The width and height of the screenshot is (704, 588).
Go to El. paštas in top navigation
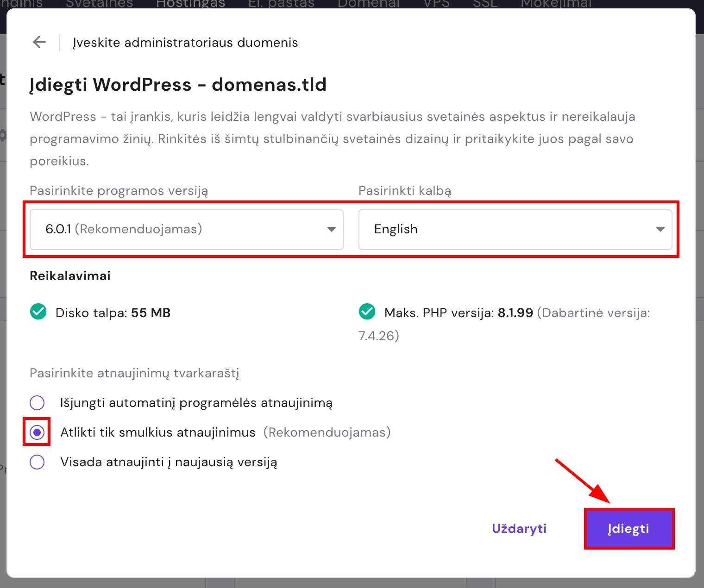(x=281, y=4)
